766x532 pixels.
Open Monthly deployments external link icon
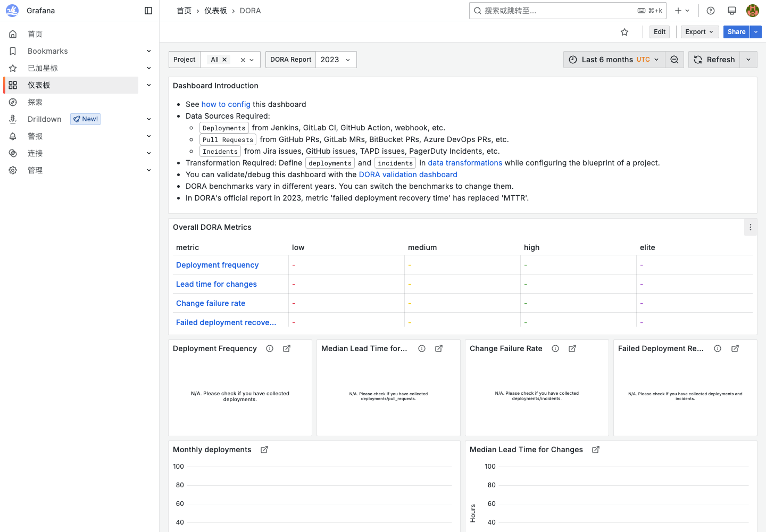[x=264, y=450]
